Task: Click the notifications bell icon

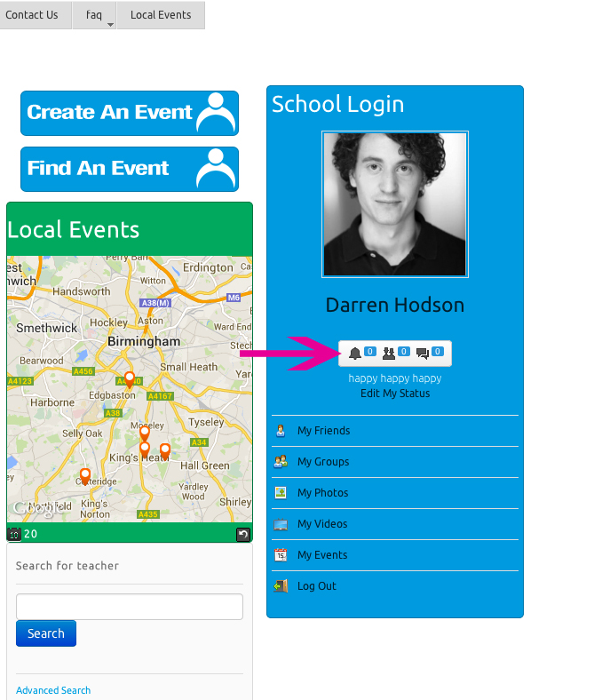Action: [x=355, y=354]
